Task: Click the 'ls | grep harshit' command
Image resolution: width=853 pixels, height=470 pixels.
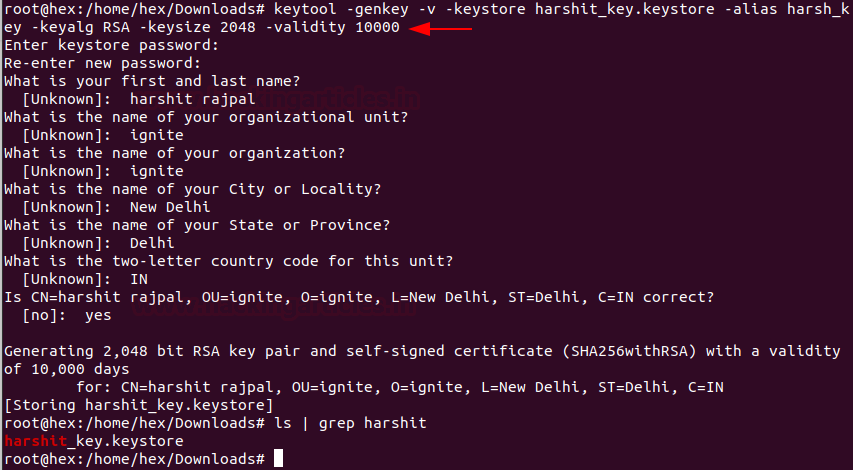Action: coord(350,423)
